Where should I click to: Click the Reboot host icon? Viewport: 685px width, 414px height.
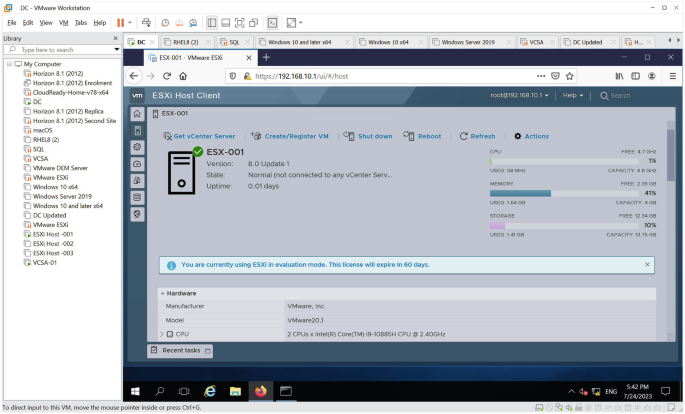[410, 136]
